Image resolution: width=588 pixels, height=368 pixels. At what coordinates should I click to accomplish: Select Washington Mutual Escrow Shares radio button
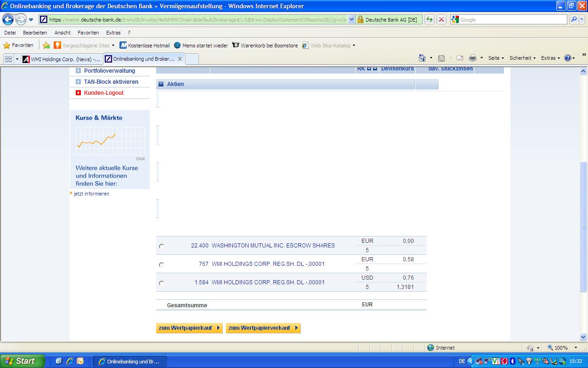pyautogui.click(x=161, y=246)
